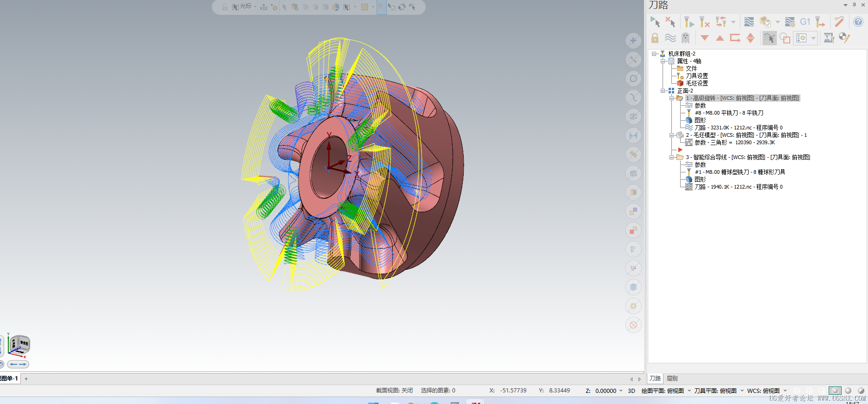The width and height of the screenshot is (868, 404).
Task: Select tool #1 M8.00 糖球型铣刀
Action: (740, 172)
